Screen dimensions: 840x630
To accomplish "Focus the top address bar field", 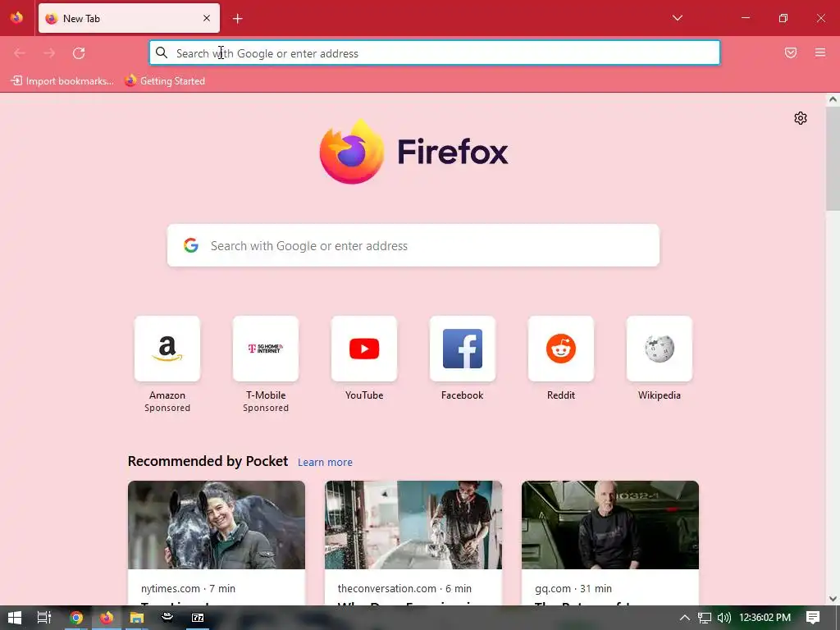I will click(435, 53).
